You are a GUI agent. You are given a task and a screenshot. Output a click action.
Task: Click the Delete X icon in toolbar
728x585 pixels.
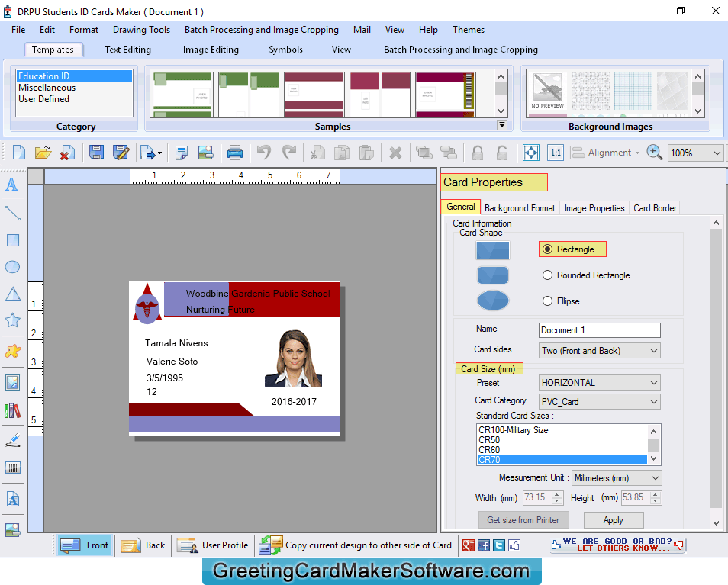point(395,153)
